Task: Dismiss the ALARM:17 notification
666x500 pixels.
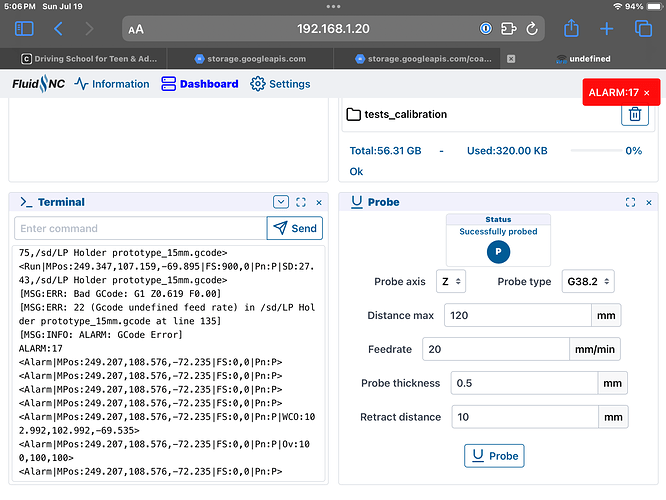Action: (x=647, y=93)
